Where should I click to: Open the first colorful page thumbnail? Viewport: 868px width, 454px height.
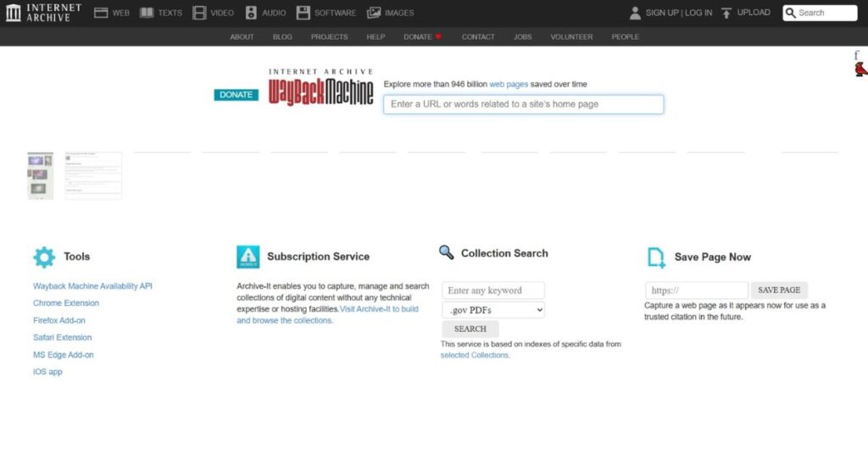tap(41, 176)
